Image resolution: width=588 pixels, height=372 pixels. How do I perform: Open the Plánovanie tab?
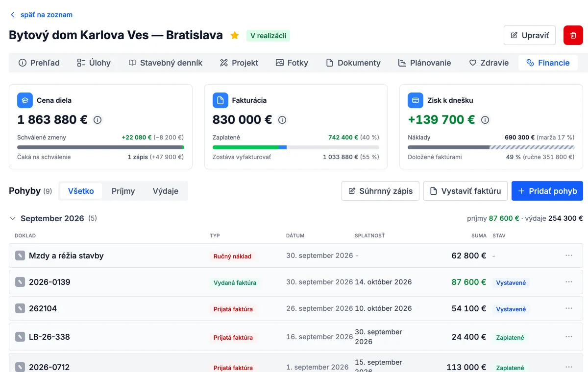coord(424,63)
